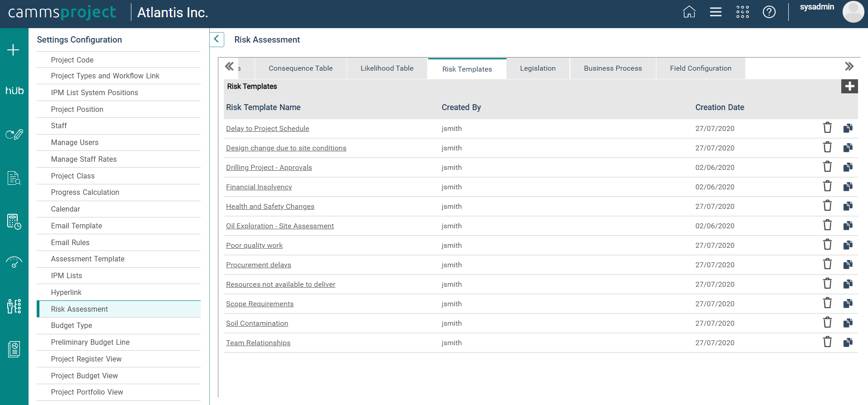Delete the Design change due to site conditions template
This screenshot has width=868, height=405.
click(827, 147)
